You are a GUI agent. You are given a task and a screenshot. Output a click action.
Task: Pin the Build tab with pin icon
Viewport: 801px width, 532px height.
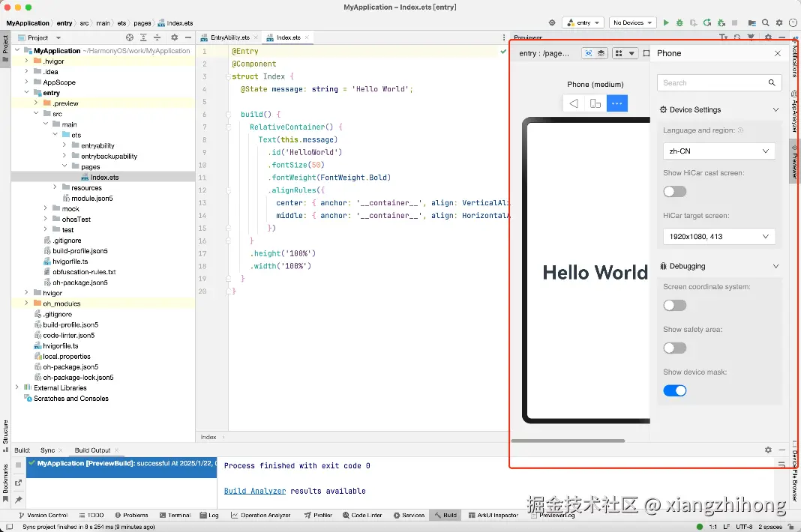pos(19,499)
